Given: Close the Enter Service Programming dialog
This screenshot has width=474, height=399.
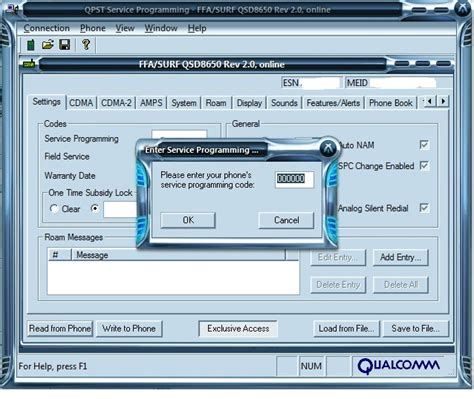Looking at the screenshot, I should tap(328, 148).
